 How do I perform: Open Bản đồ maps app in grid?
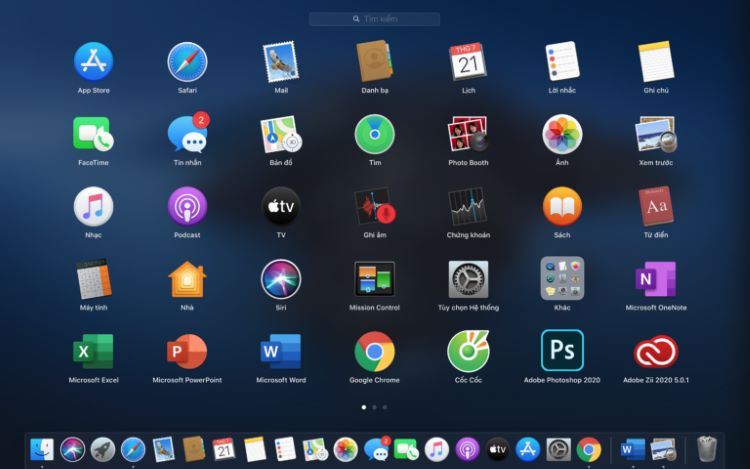click(x=281, y=134)
